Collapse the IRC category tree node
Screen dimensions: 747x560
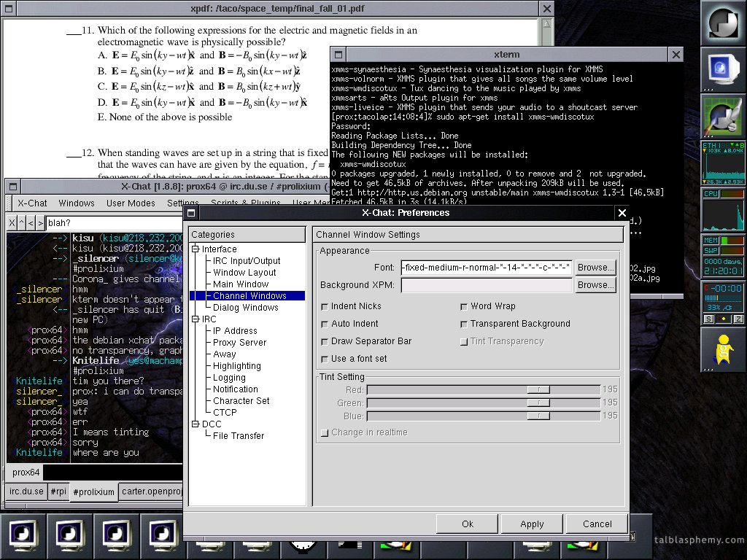(x=196, y=319)
